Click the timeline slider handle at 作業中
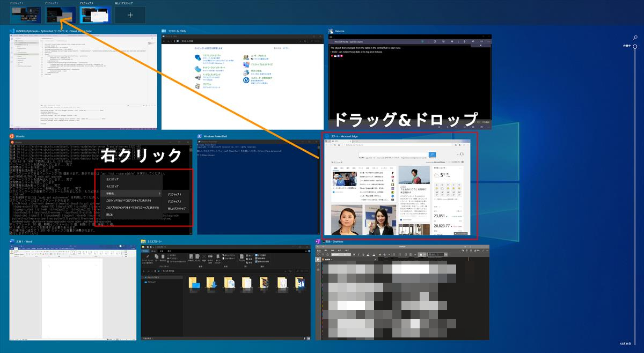Screen dimensions: 644x353 [x=635, y=47]
